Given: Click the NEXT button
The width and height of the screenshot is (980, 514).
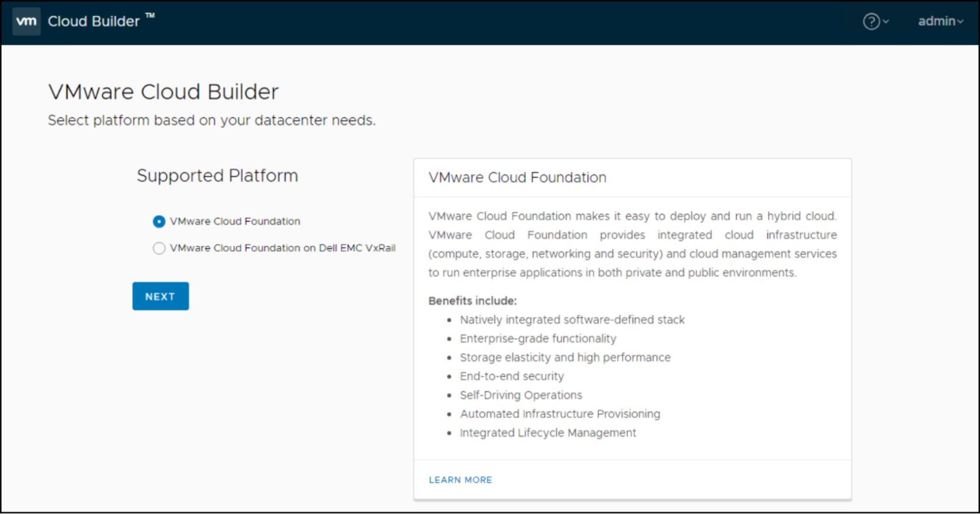Looking at the screenshot, I should pyautogui.click(x=160, y=296).
